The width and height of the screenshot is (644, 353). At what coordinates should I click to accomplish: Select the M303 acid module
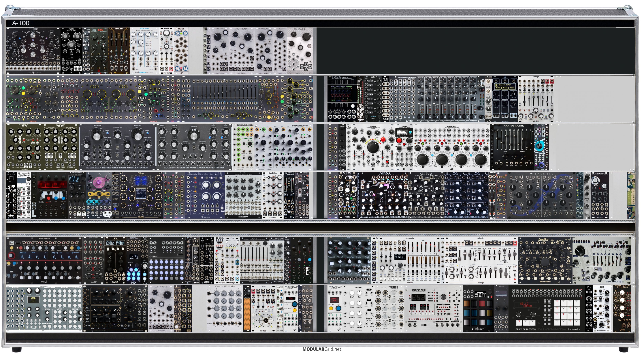pos(389,309)
